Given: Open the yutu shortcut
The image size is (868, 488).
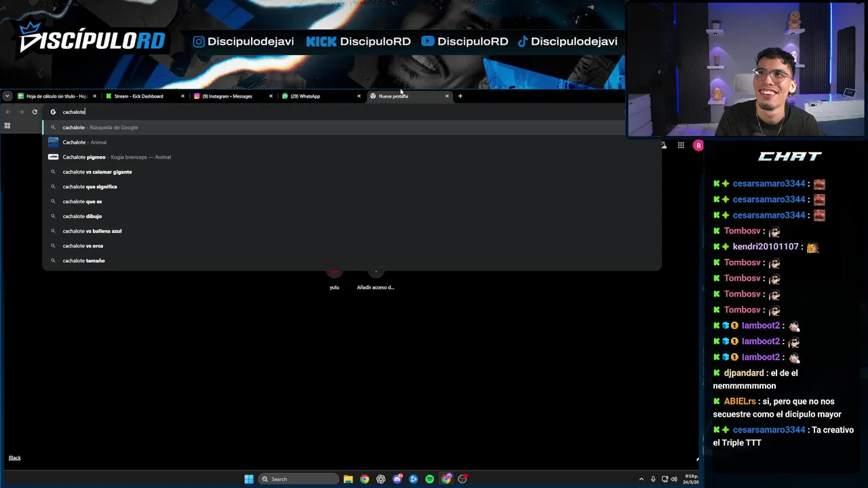Looking at the screenshot, I should point(334,279).
